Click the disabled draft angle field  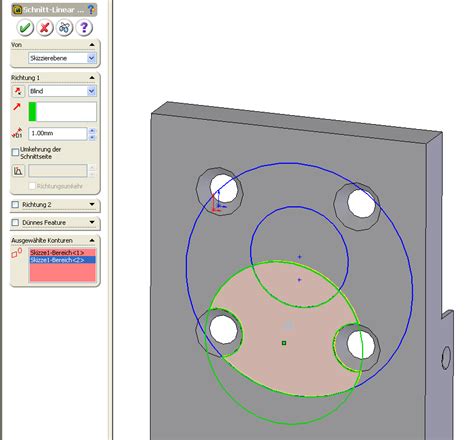58,171
